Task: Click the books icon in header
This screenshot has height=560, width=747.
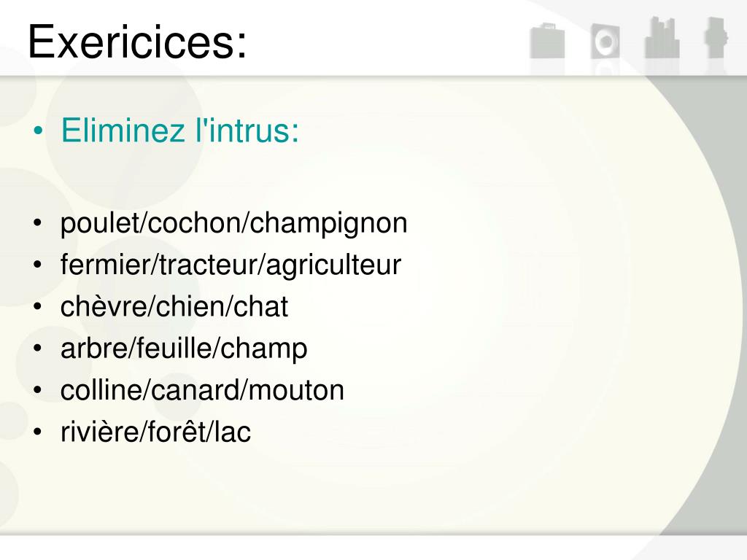Action: [662, 38]
